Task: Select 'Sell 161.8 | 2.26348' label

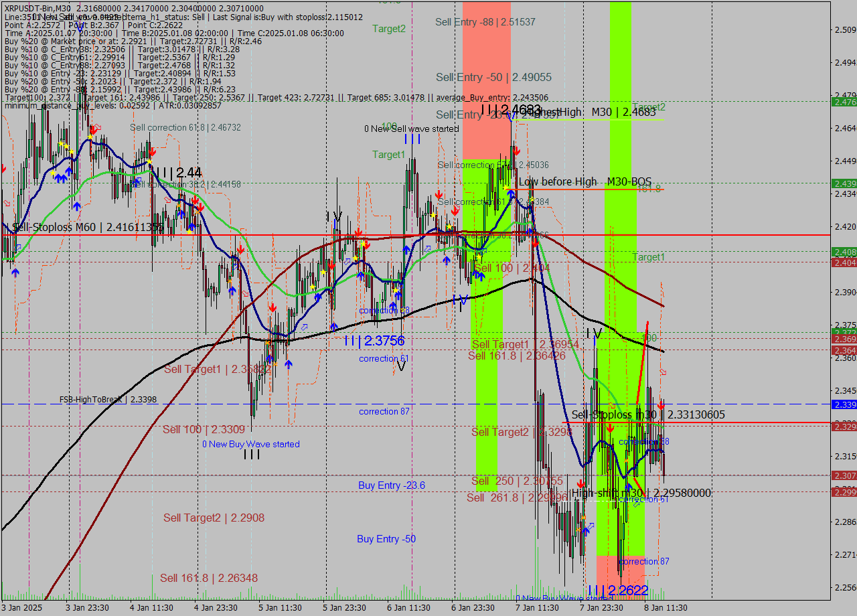Action: tap(209, 578)
